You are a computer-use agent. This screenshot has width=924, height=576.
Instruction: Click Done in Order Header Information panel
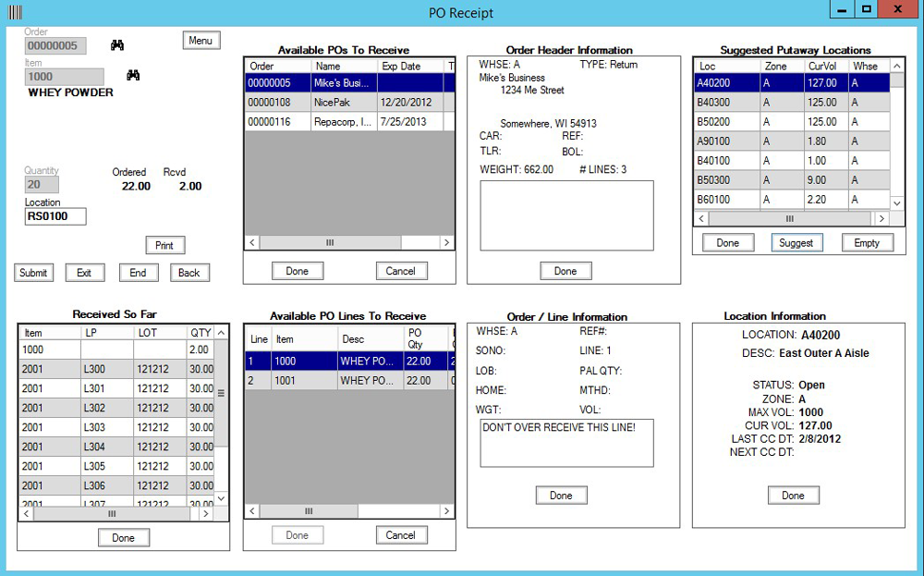click(x=565, y=271)
